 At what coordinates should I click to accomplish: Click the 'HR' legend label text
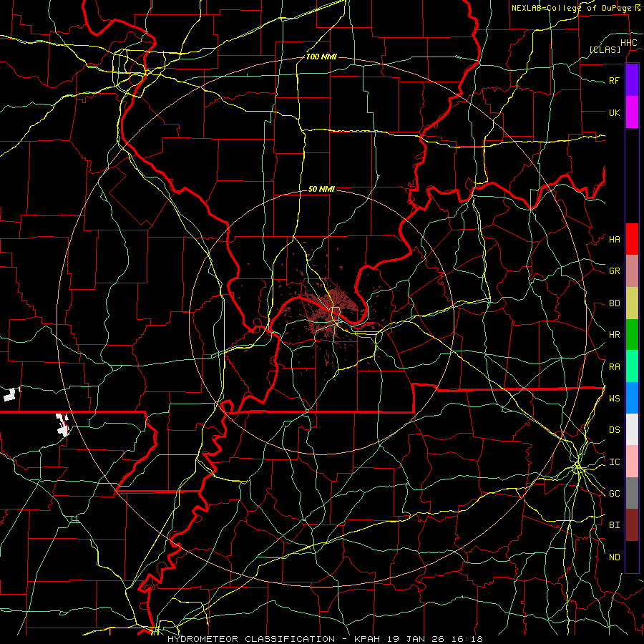614,335
